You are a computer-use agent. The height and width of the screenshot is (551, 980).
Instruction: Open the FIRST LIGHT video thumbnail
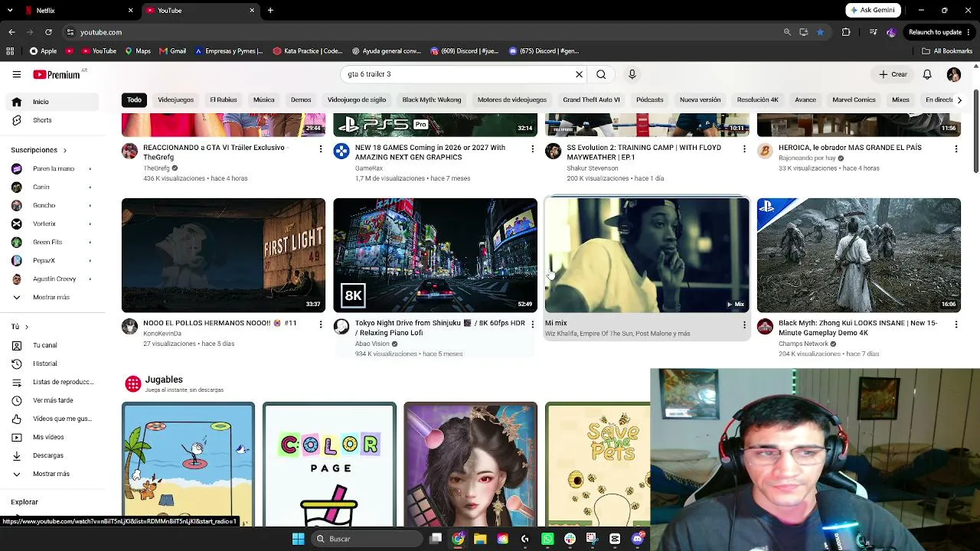point(224,256)
